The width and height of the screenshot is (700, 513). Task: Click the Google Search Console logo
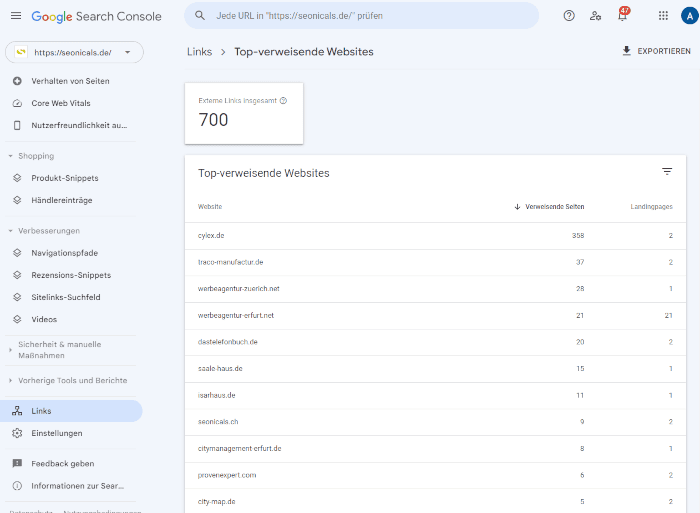(x=96, y=17)
